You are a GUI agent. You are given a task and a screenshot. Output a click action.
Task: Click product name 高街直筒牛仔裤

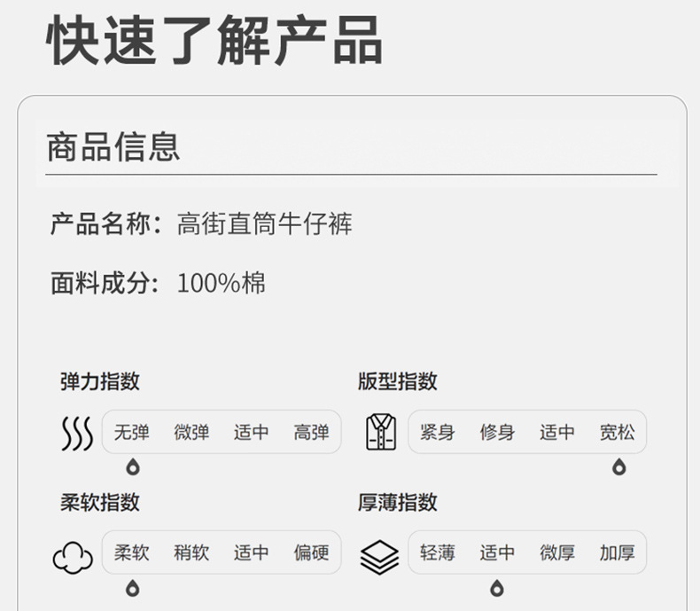tap(265, 223)
